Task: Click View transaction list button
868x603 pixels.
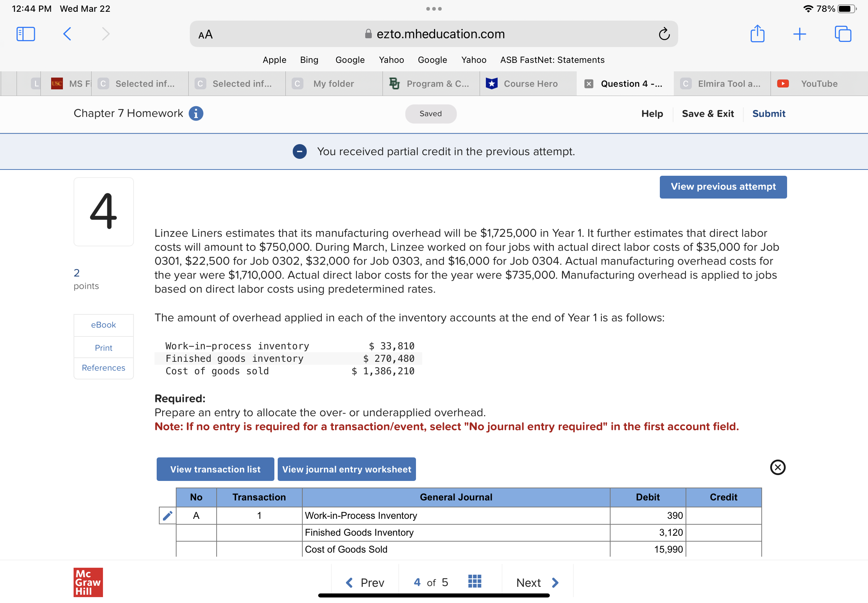Action: [x=215, y=469]
